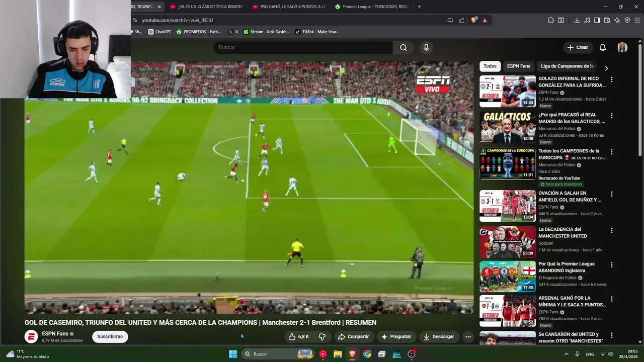Open a new browser tab with plus
This screenshot has width=644, height=362.
[x=419, y=7]
